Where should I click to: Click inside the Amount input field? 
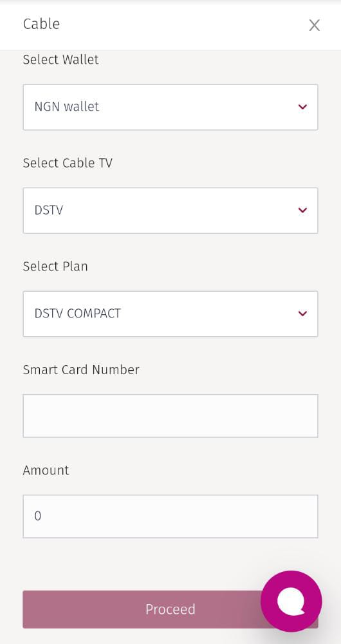click(x=170, y=516)
